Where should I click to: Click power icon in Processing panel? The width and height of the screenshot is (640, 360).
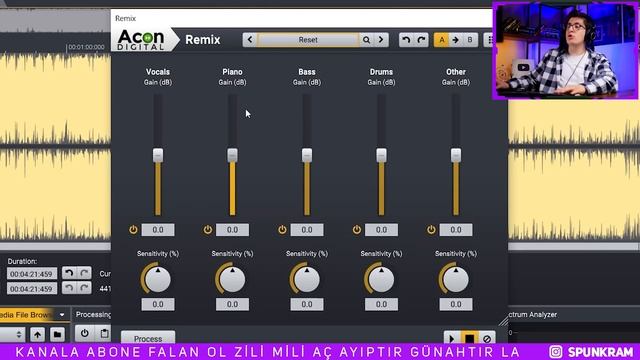tap(84, 333)
